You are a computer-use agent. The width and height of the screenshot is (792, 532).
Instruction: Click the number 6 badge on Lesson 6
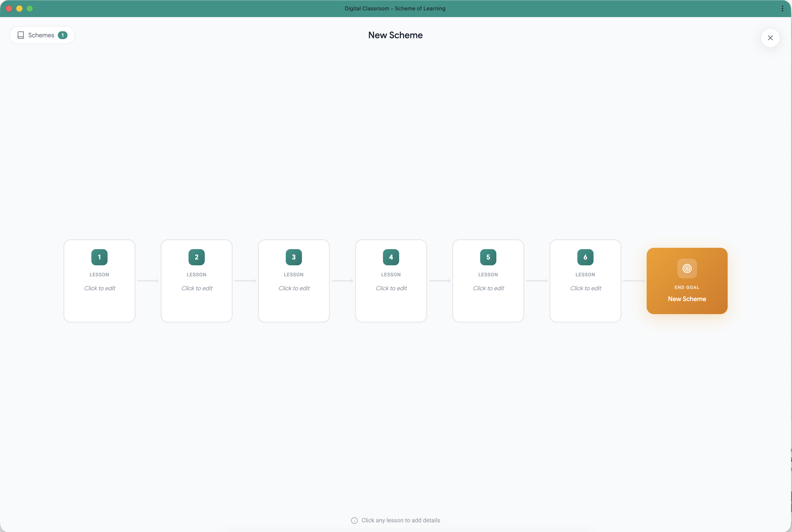point(585,257)
